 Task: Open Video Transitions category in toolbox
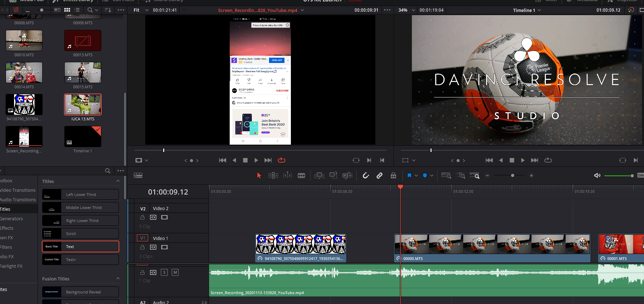[18, 190]
